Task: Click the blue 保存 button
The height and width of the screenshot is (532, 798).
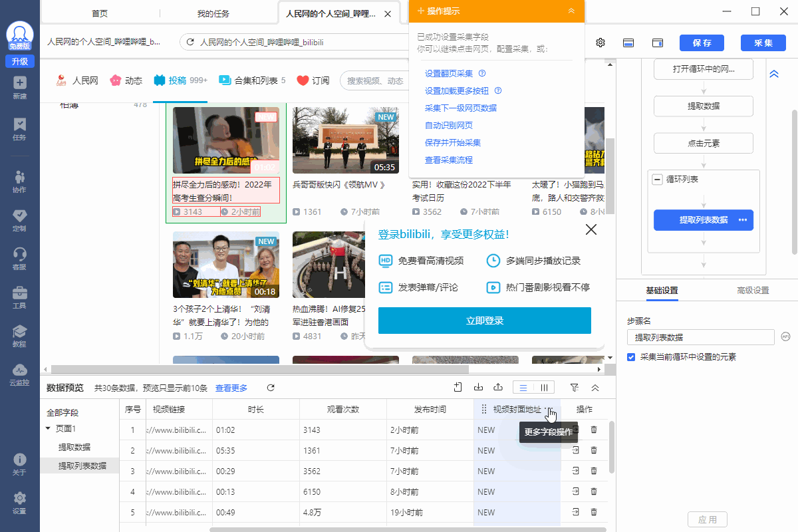Action: click(x=702, y=43)
